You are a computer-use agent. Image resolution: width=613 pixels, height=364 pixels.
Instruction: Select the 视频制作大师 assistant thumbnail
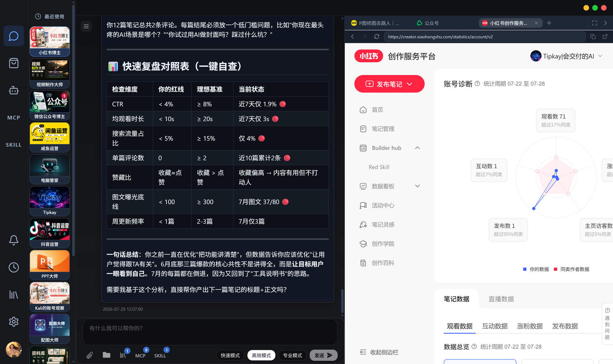49,73
